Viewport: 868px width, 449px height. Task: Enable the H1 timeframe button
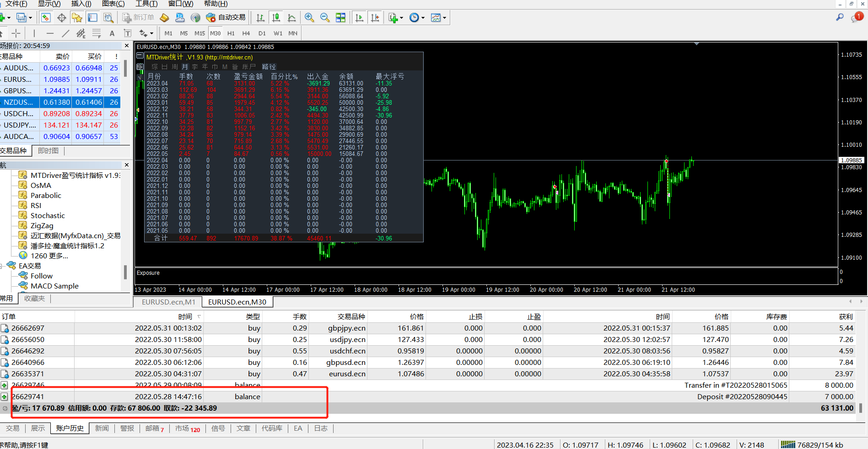[x=231, y=33]
